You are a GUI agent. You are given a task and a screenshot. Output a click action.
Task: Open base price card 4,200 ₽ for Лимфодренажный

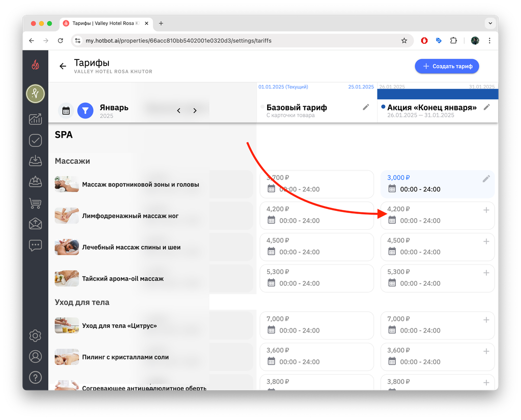click(316, 216)
